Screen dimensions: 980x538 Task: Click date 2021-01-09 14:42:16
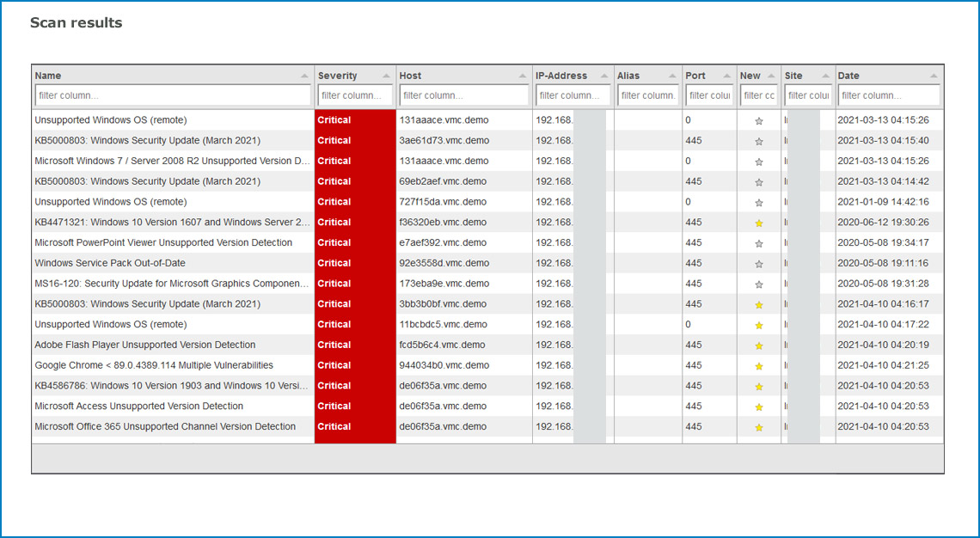pyautogui.click(x=883, y=202)
